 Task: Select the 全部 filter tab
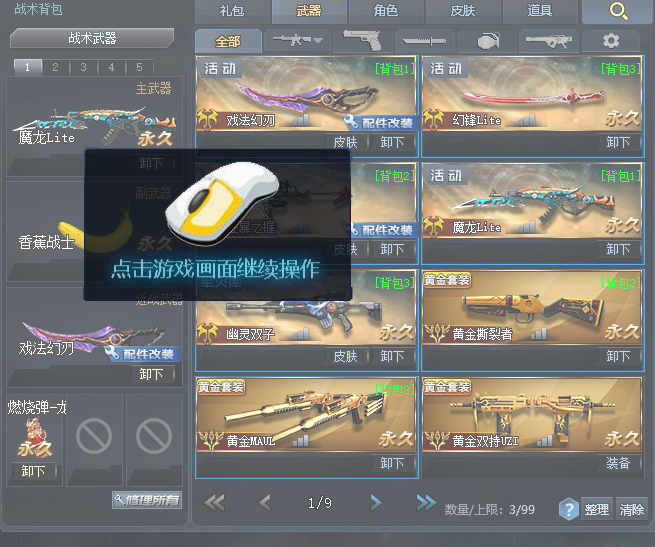[228, 41]
